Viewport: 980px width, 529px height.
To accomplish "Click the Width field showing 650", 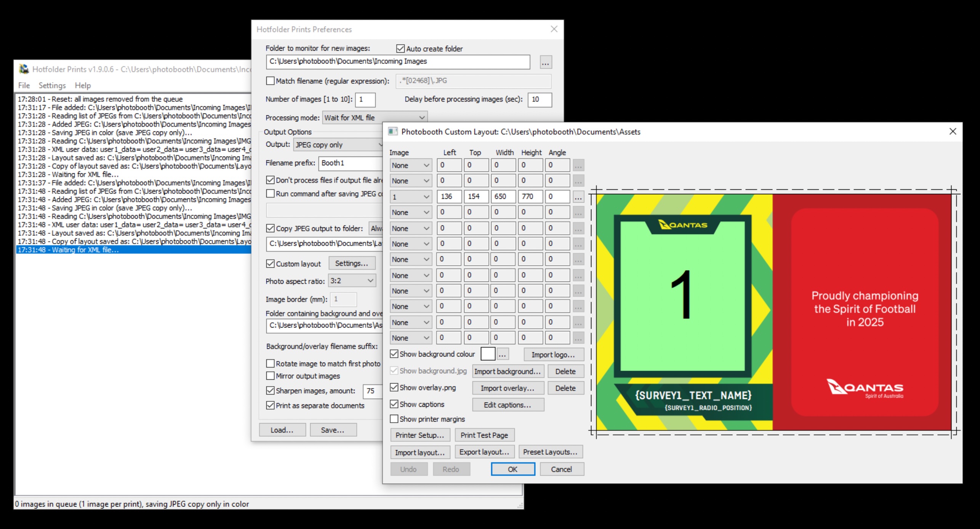I will click(503, 197).
